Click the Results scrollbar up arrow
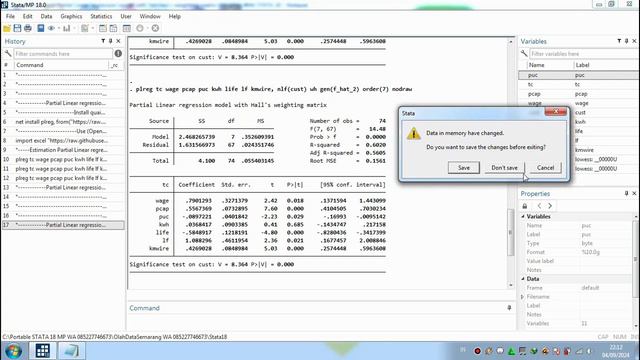 coord(511,42)
